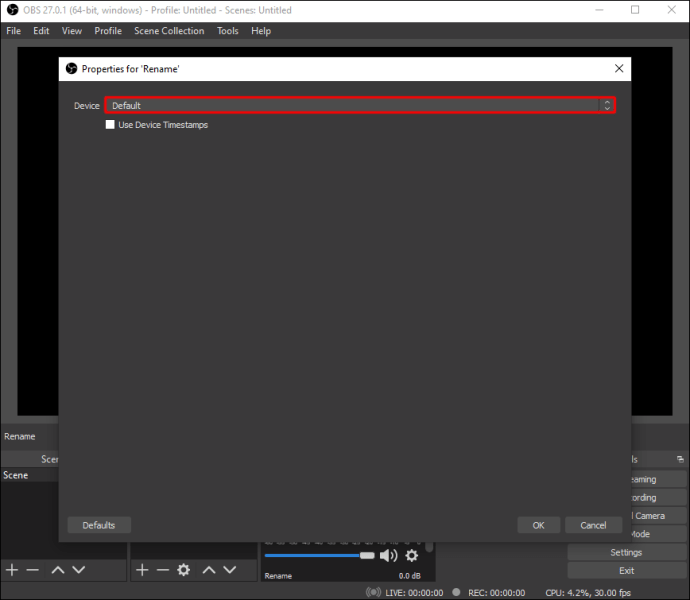Click the REC status dot indicator
Image resolution: width=690 pixels, height=600 pixels.
pos(456,592)
